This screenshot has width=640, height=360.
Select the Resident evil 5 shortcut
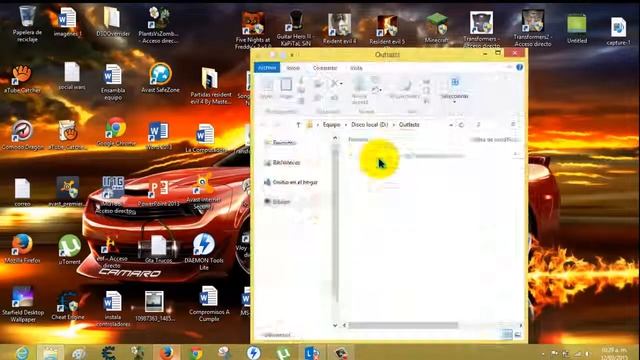coord(387,29)
